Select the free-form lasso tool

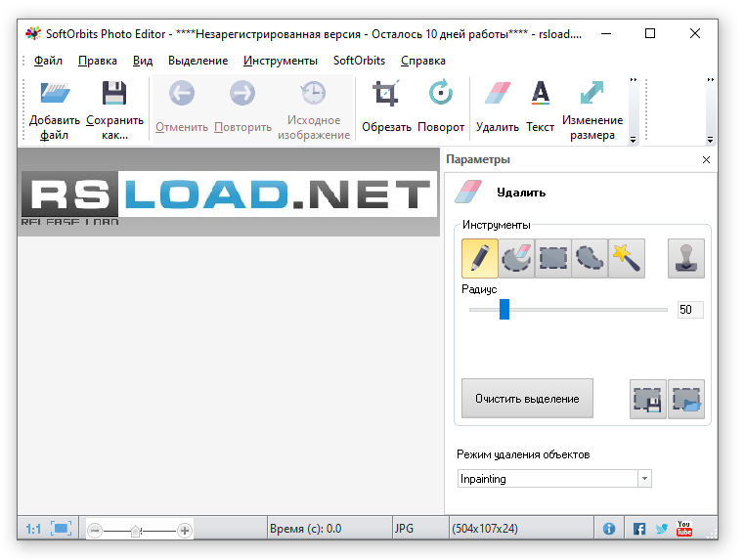click(x=590, y=258)
